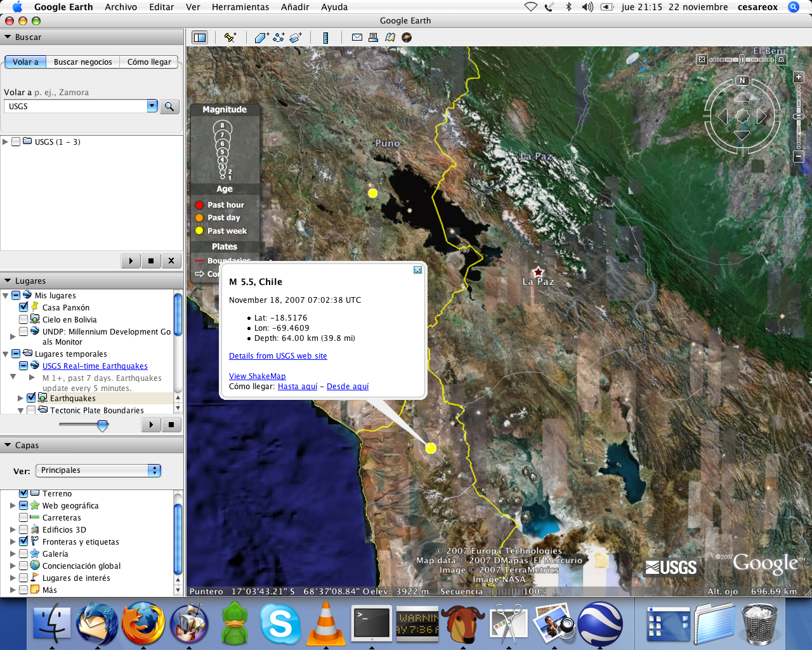Viewport: 812px width, 650px height.
Task: Pan the map right with the arrow
Action: point(761,116)
